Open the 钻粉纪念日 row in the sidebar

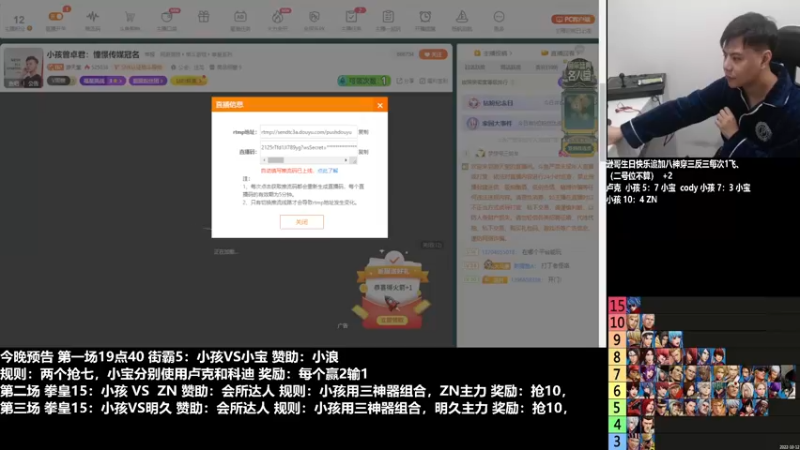(x=513, y=103)
